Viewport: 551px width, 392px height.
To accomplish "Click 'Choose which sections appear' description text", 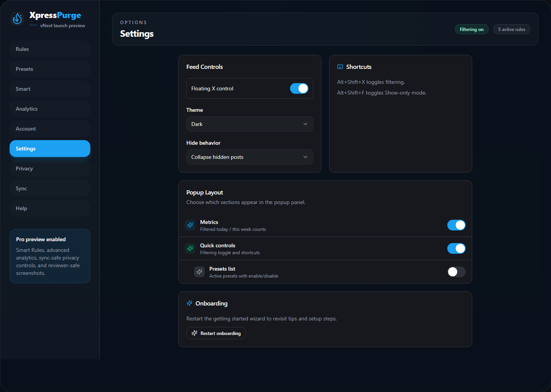I will point(246,202).
